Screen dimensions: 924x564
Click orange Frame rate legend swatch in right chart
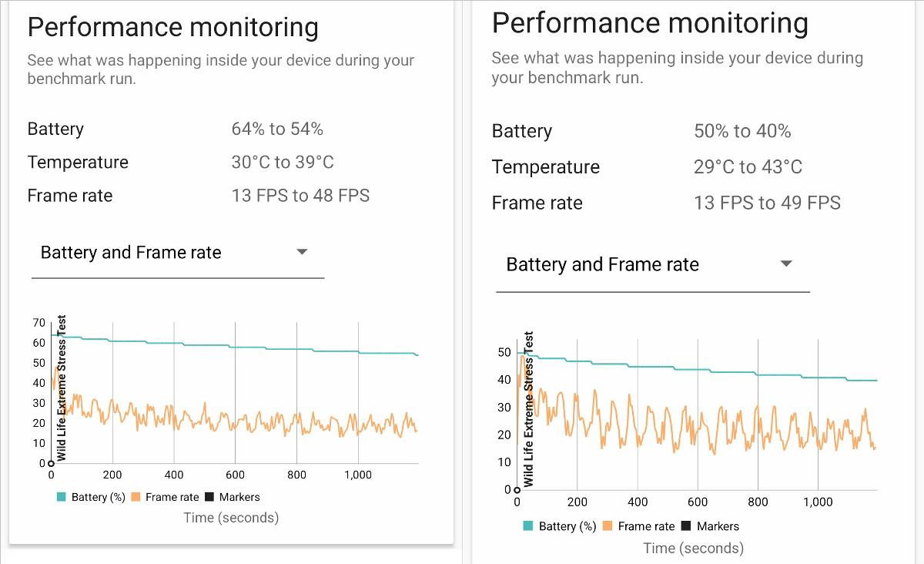pos(608,526)
